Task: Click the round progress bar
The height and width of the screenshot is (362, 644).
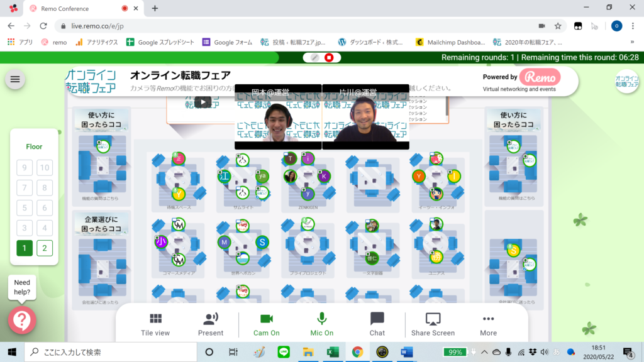Action: pyautogui.click(x=139, y=57)
